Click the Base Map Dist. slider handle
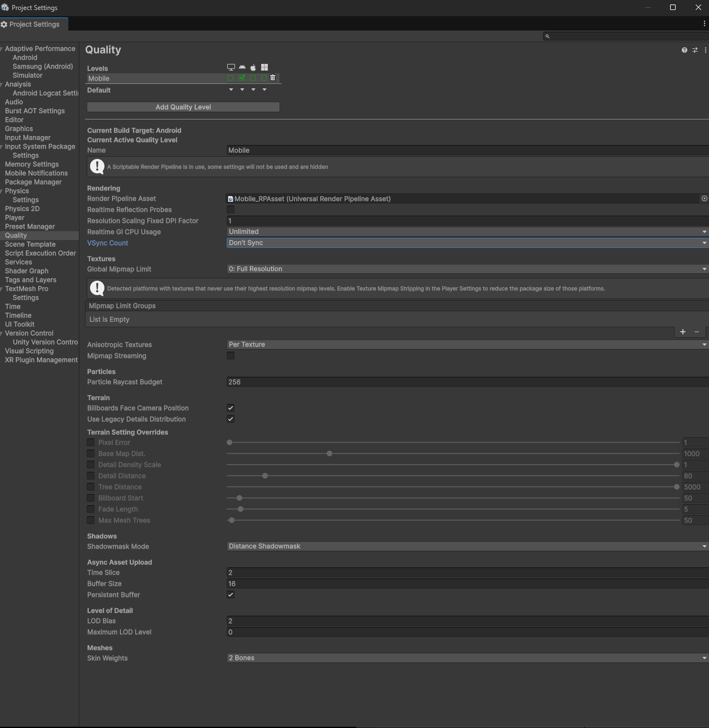The width and height of the screenshot is (709, 728). [x=329, y=453]
